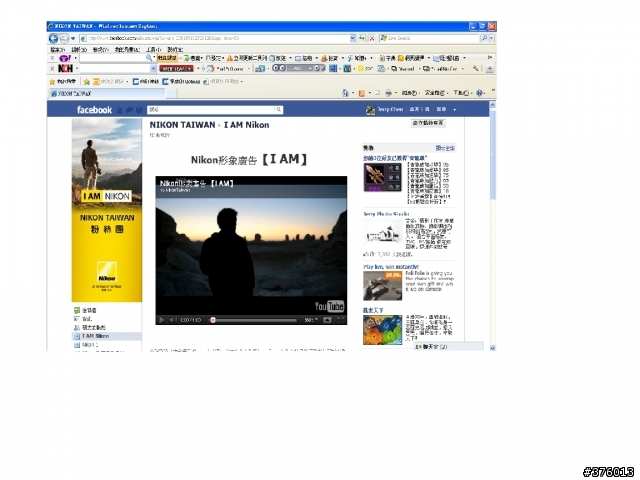Click the Facebook notifications icon
640x480 pixels.
(x=139, y=110)
